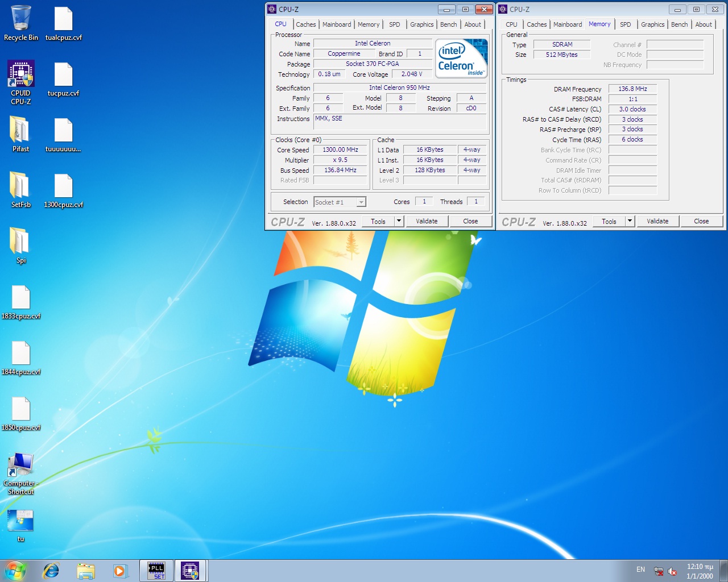The width and height of the screenshot is (728, 582).
Task: Select the SetFsb folder icon
Action: point(21,190)
